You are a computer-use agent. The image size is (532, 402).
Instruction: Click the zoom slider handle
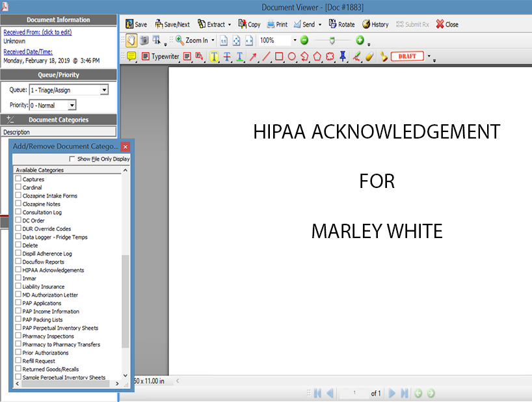[x=332, y=40]
